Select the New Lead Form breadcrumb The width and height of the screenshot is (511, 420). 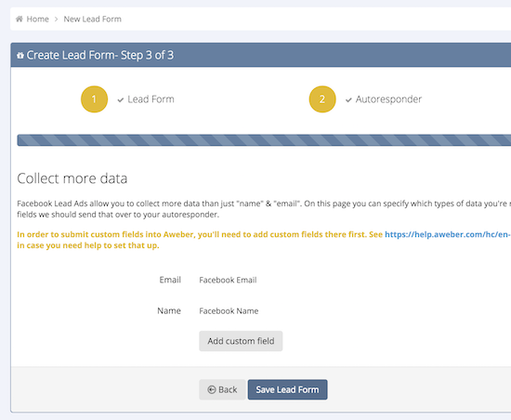point(92,19)
